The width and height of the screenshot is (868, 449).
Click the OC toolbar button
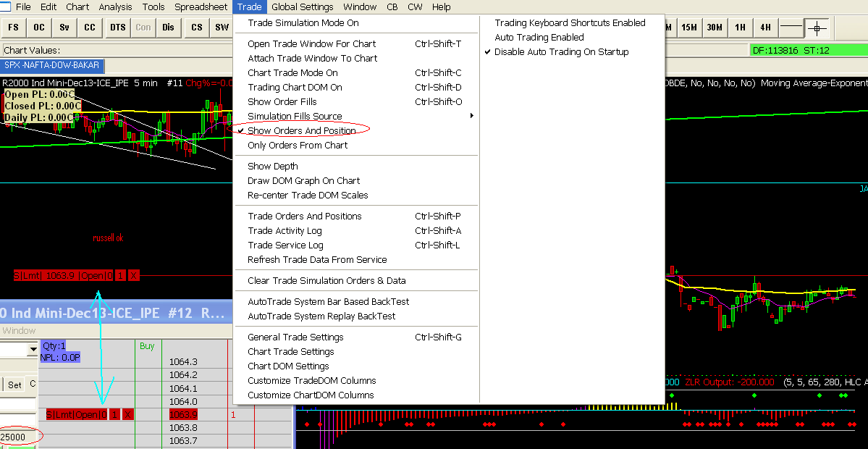tap(39, 27)
